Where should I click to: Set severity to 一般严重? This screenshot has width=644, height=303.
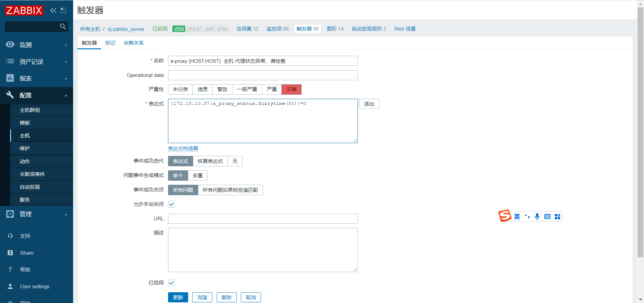pos(247,89)
